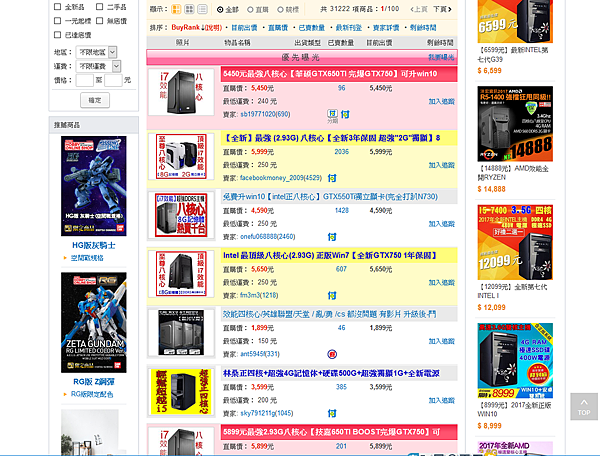Click the TOP back-to-top arrow button
Screen dimensions: 600x456
click(x=584, y=407)
